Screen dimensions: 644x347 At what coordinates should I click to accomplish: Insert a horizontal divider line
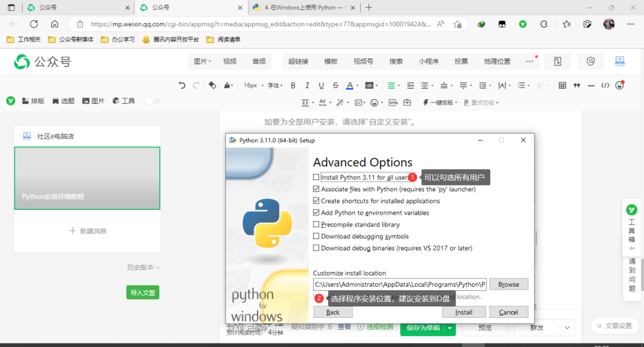pyautogui.click(x=591, y=85)
